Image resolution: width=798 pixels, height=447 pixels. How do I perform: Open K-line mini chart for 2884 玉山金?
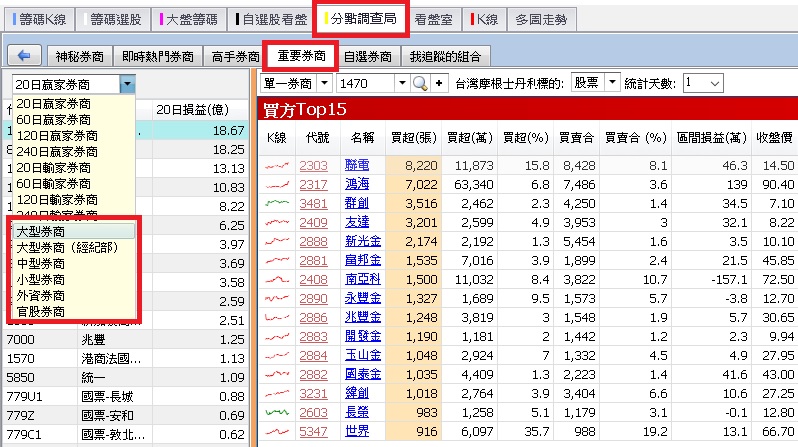coord(277,356)
